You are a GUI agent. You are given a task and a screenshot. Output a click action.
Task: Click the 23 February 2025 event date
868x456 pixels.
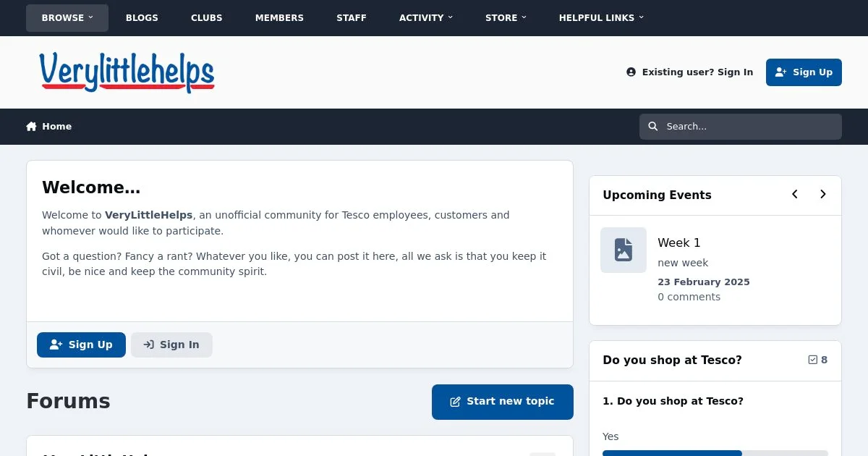coord(704,282)
